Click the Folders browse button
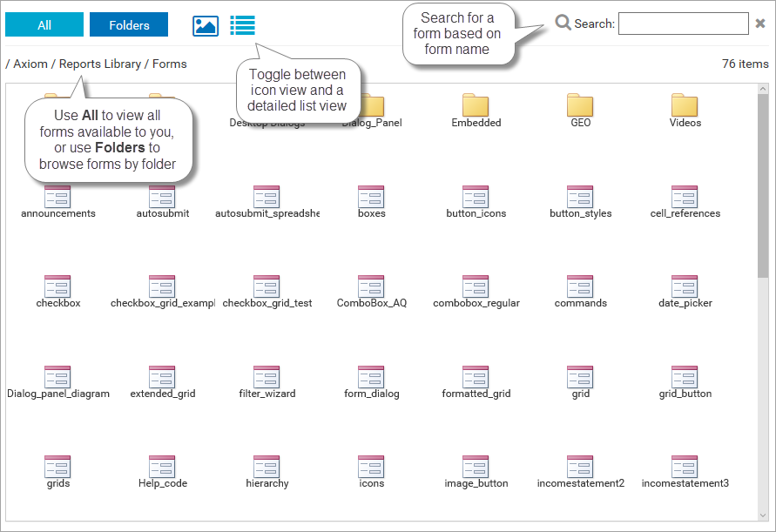The height and width of the screenshot is (532, 776). [129, 25]
